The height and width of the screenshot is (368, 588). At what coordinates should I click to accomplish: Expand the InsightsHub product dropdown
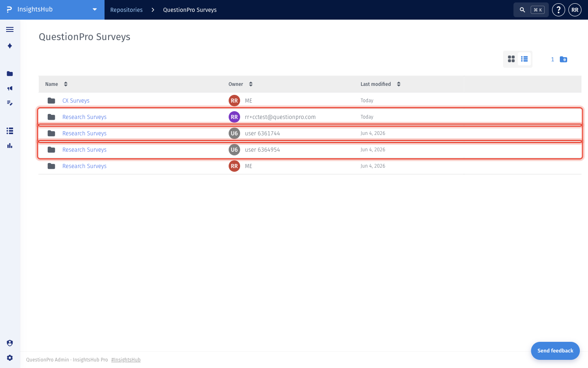point(95,9)
